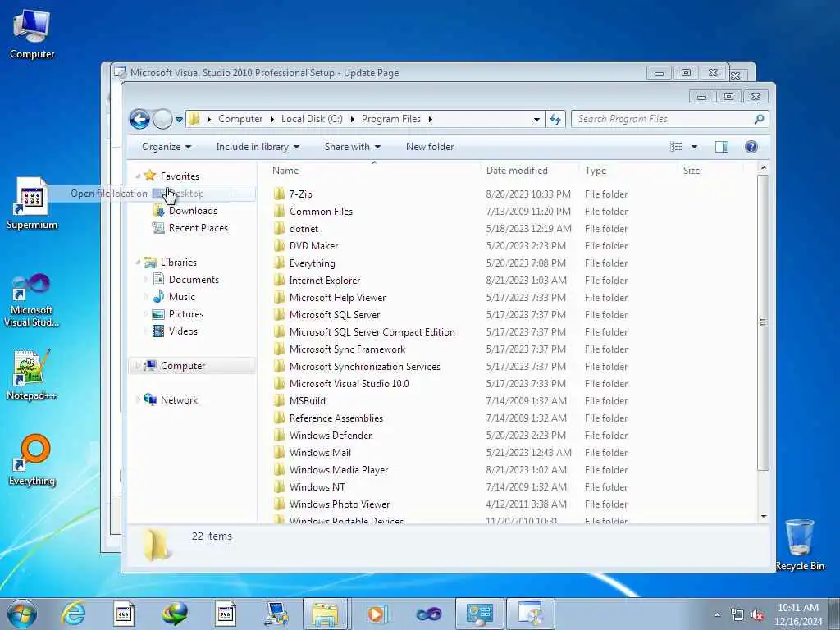Select the Common Files folder
The width and height of the screenshot is (840, 630).
tap(321, 212)
